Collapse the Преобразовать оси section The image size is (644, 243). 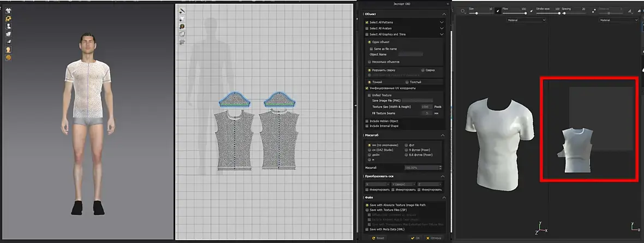point(442,176)
